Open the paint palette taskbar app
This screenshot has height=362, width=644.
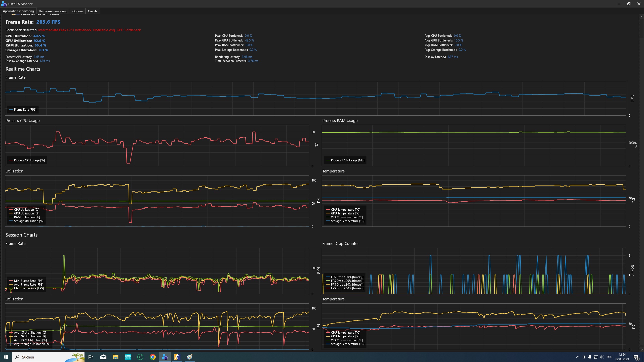189,357
